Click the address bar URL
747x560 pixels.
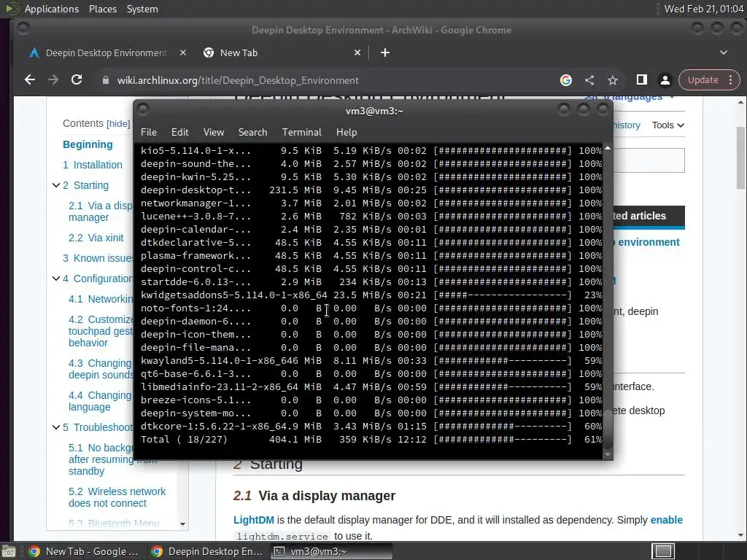[x=238, y=80]
